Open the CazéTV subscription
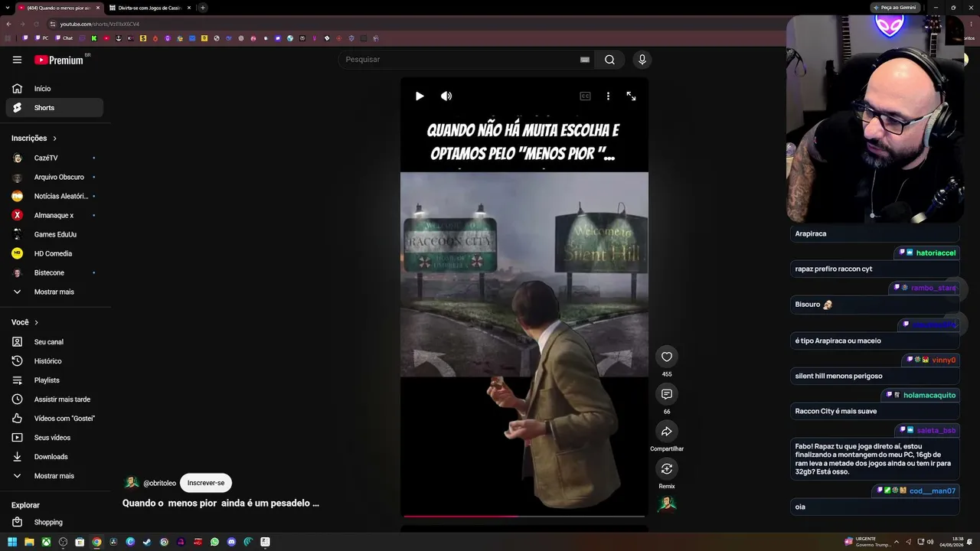Screen dimensions: 980x551 (54, 158)
